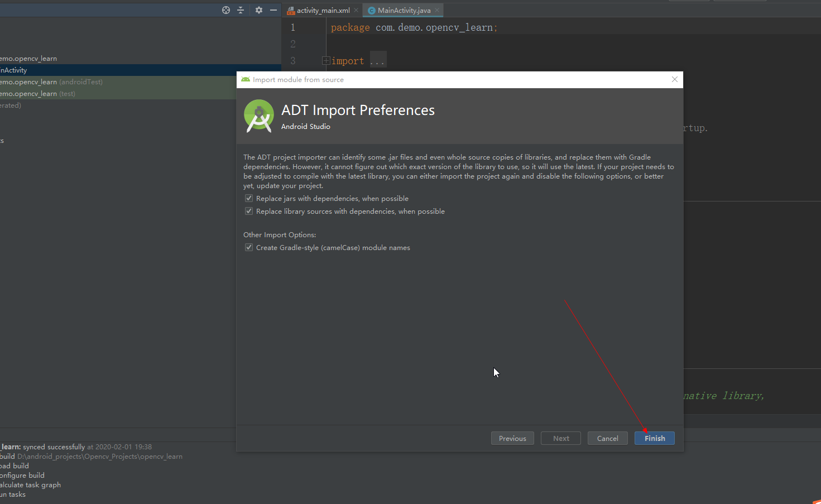Open project panel settings gear
The image size is (821, 504).
(x=259, y=10)
